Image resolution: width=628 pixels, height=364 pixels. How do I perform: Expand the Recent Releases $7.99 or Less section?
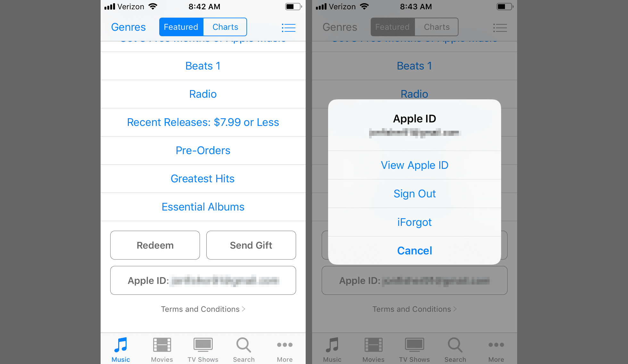click(x=203, y=122)
